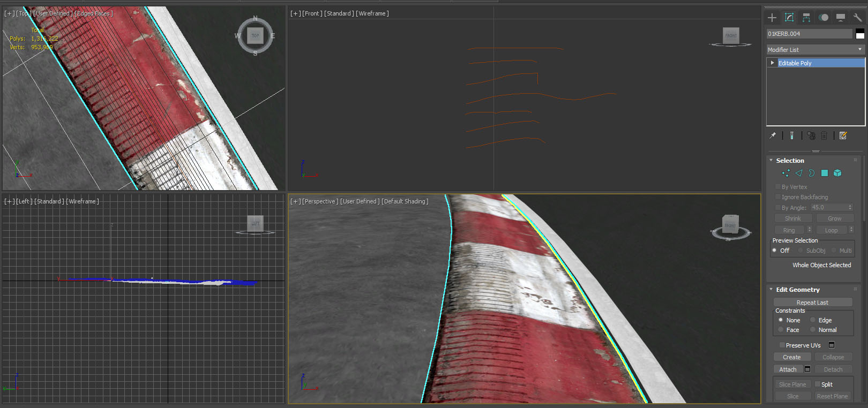Click the Pin Stack icon
The image size is (868, 408).
773,135
